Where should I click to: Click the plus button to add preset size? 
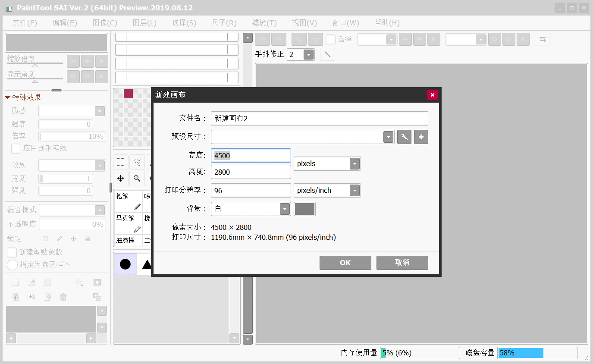click(x=421, y=137)
